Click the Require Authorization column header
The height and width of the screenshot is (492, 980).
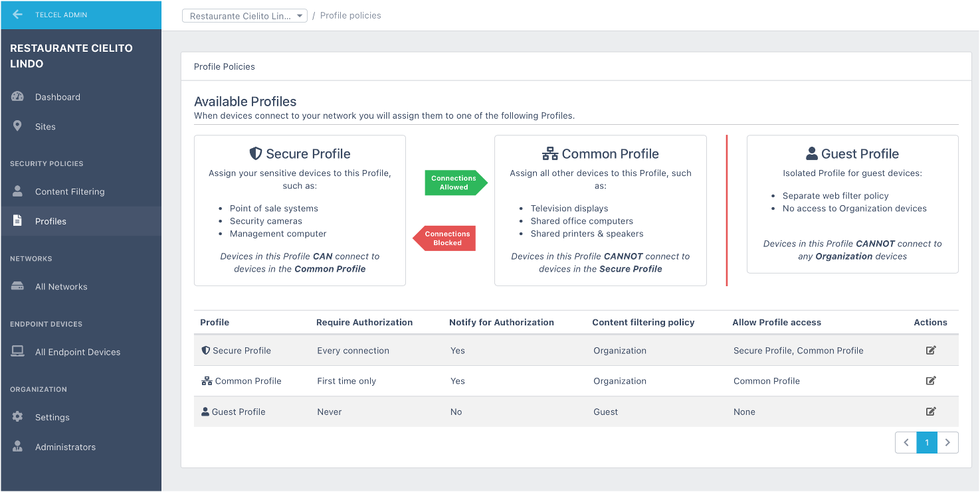point(364,322)
